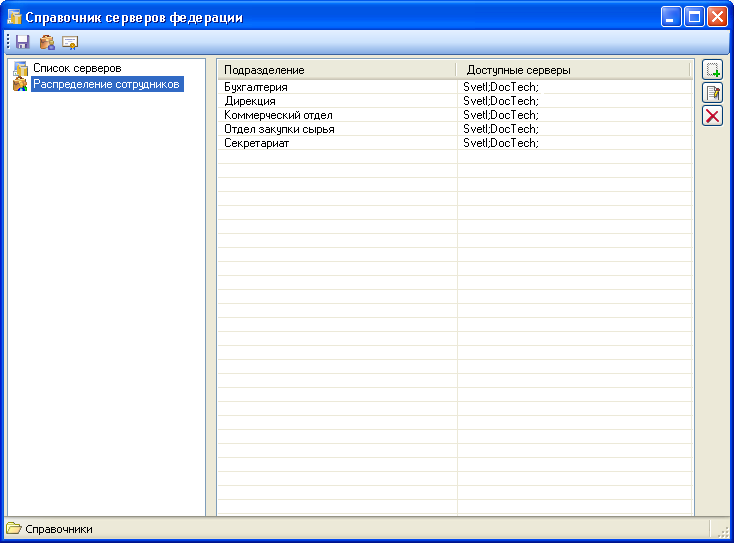Click the certificate toolbar icon
The width and height of the screenshot is (734, 543).
pos(70,43)
